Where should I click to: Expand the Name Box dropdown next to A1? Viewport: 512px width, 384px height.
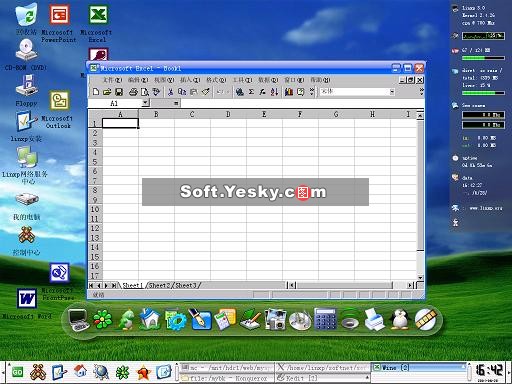pos(145,103)
